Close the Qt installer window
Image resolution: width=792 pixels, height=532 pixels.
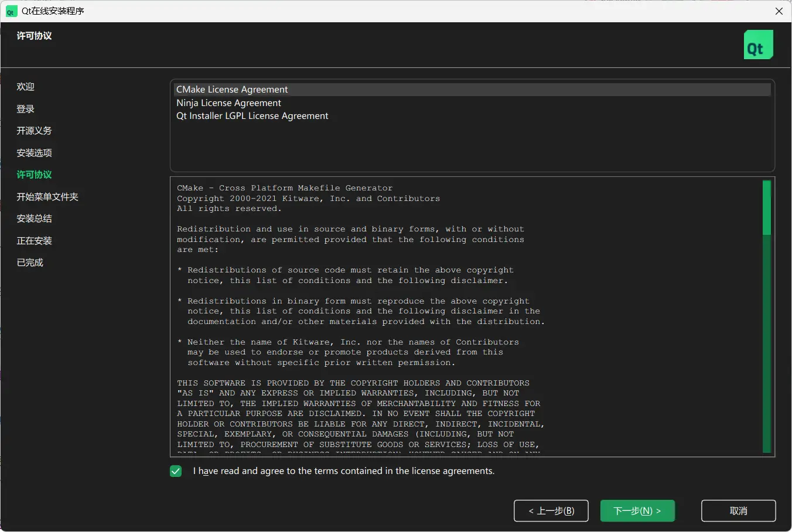tap(779, 11)
